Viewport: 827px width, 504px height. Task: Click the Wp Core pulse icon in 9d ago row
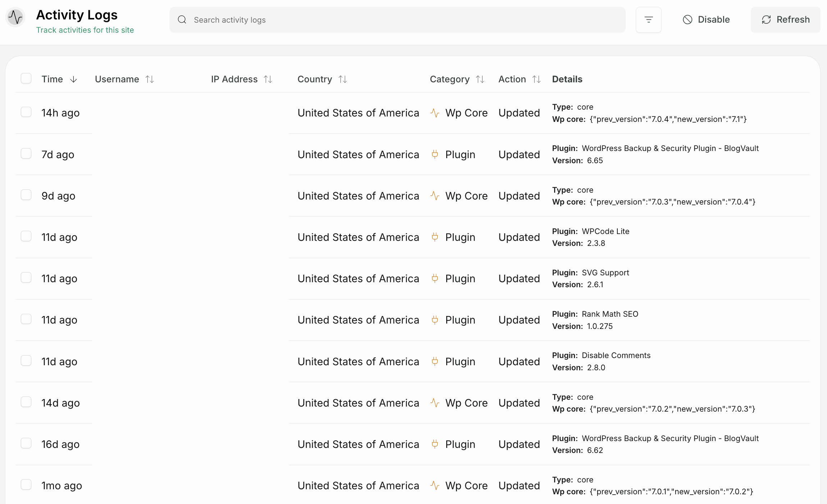[435, 196]
